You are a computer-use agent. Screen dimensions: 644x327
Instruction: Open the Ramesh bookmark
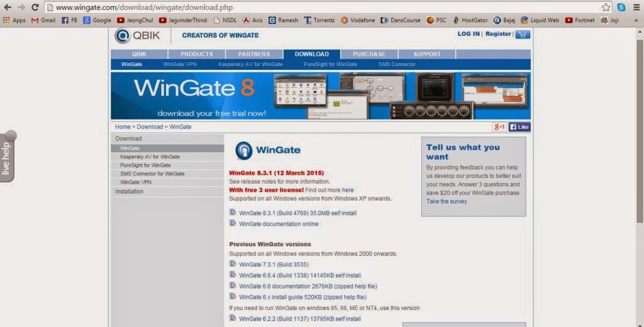pyautogui.click(x=283, y=20)
